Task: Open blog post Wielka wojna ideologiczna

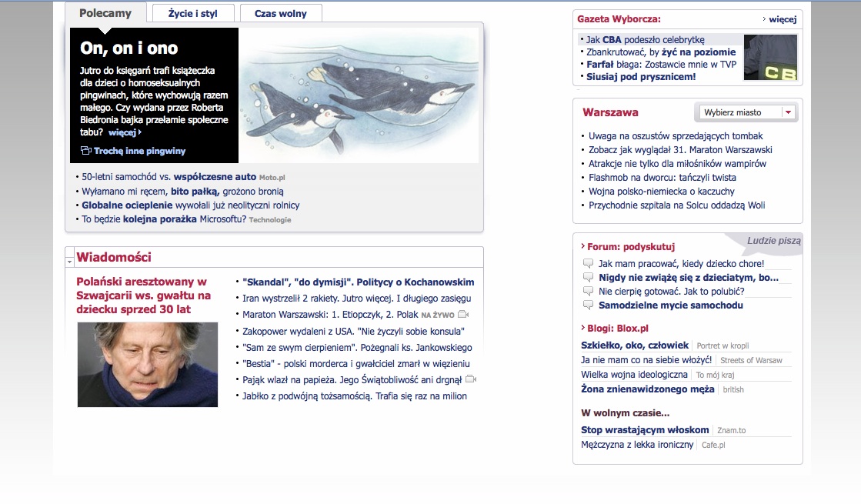Action: (634, 375)
